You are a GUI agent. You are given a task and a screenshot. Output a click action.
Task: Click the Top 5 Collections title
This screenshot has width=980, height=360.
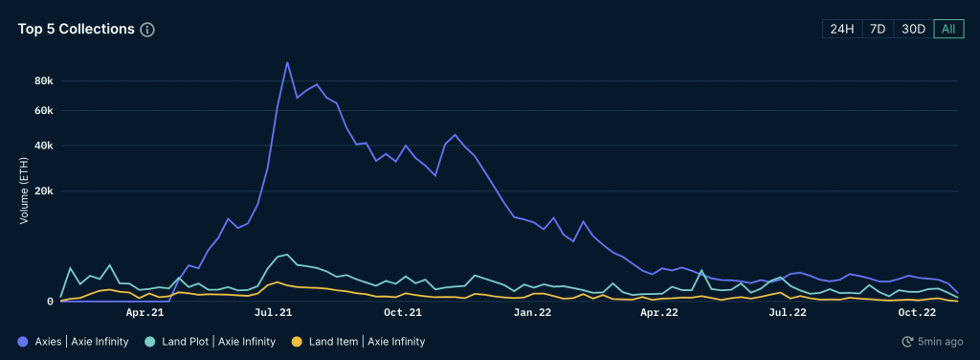point(77,29)
